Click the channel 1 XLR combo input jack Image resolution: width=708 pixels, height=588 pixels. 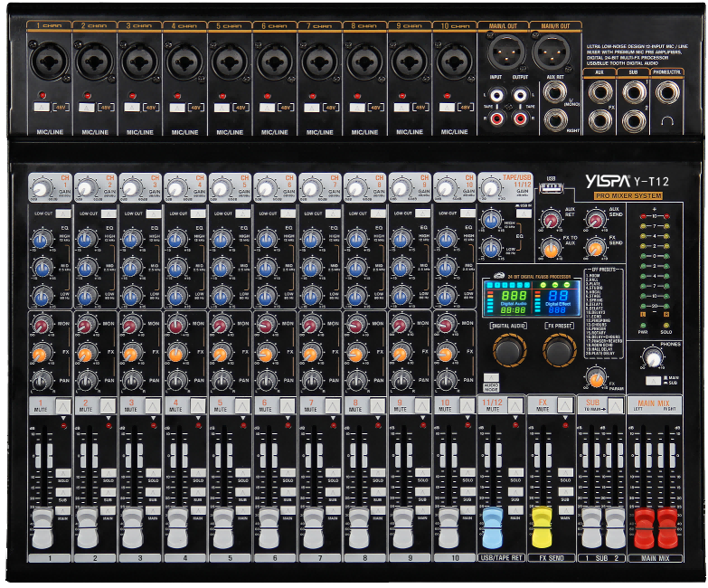tap(48, 61)
